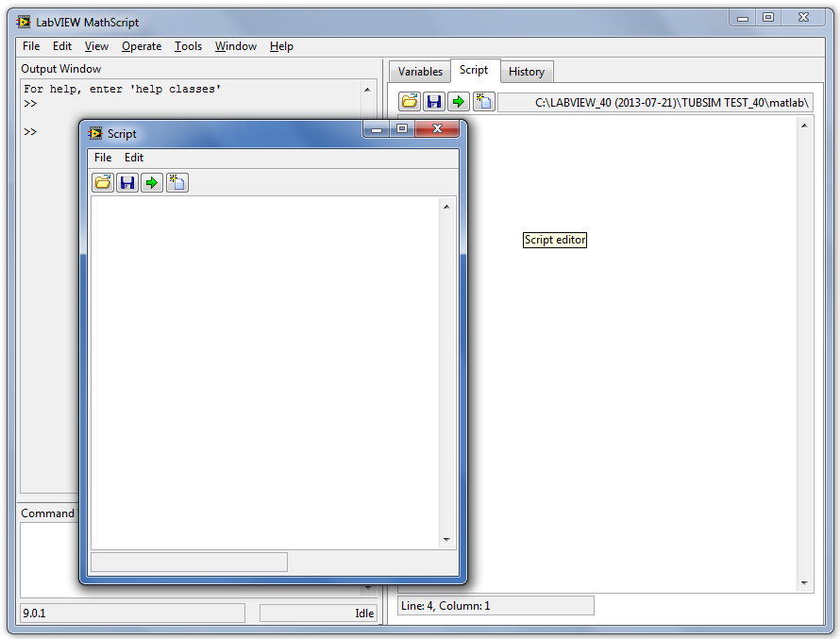Click open folder icon in MathScript Script tab

(x=410, y=101)
